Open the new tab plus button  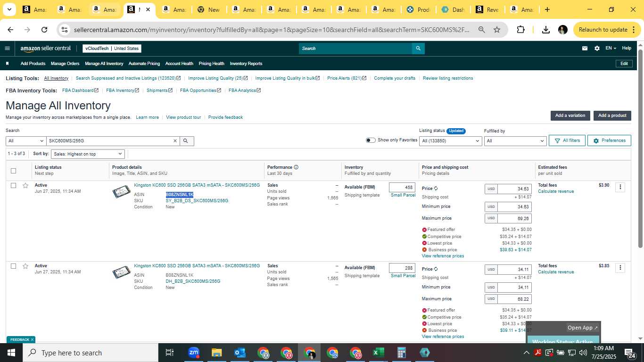[x=547, y=9]
